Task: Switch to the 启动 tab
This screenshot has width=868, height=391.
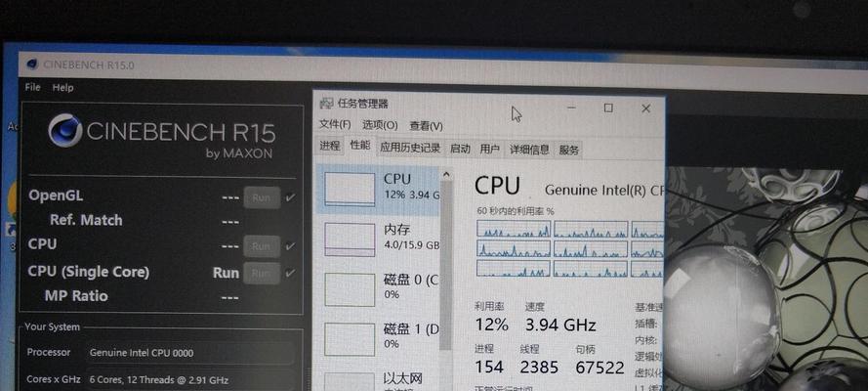Action: [x=460, y=149]
